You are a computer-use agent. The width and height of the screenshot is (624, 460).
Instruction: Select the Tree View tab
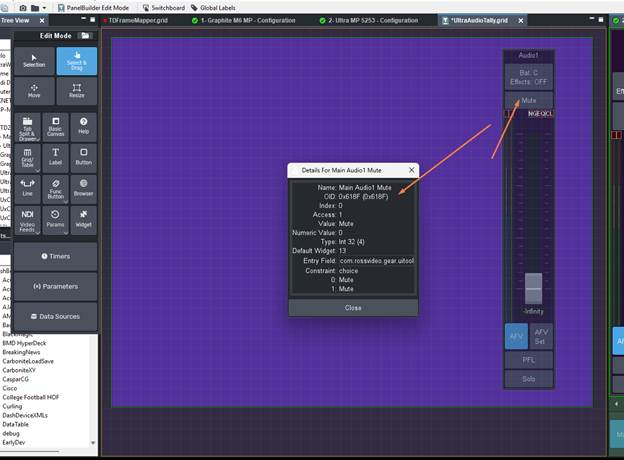coord(15,20)
